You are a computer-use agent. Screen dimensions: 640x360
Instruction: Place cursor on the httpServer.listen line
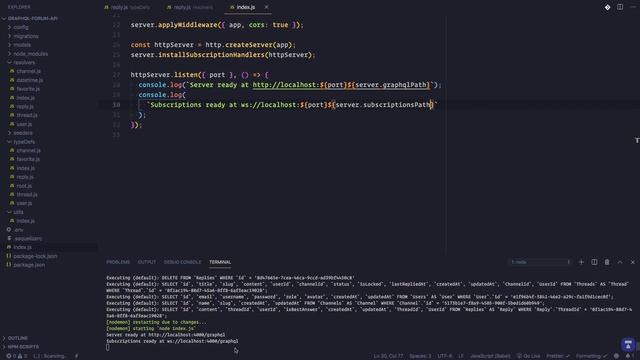click(200, 75)
